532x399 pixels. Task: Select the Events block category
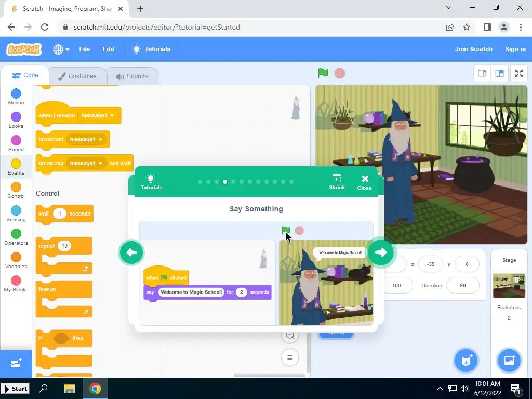click(x=16, y=167)
